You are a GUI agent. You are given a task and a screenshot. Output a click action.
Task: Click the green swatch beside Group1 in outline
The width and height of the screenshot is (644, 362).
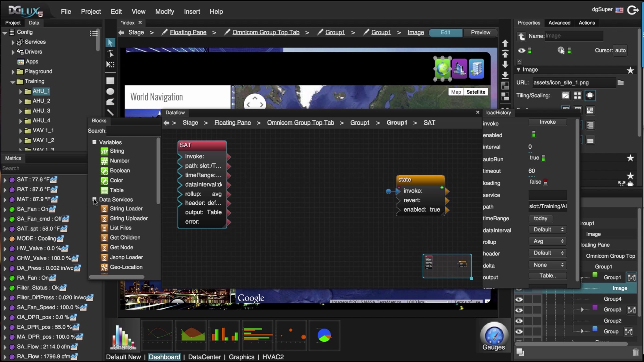(x=595, y=275)
